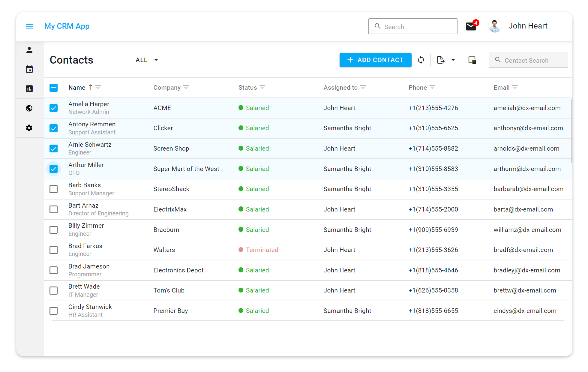Viewport: 588px width, 372px height.
Task: Refresh the contacts list
Action: click(421, 60)
